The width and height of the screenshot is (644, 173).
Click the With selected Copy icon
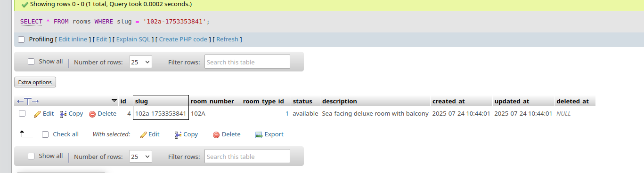click(178, 134)
